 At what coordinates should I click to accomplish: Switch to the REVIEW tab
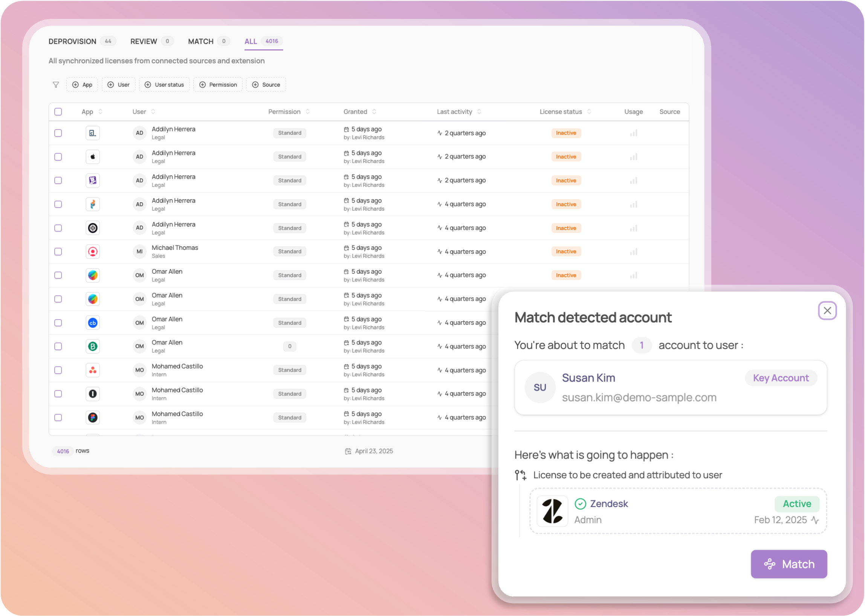(144, 41)
